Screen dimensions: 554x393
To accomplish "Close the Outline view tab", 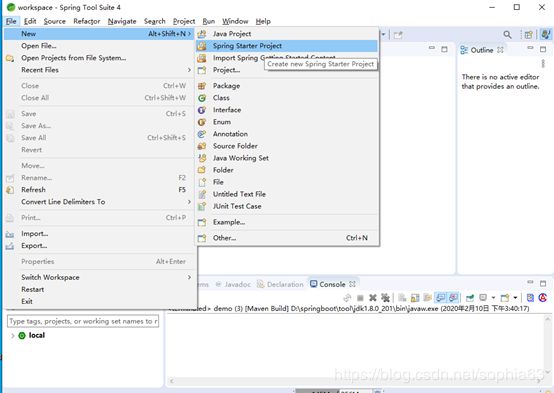I will pos(500,50).
